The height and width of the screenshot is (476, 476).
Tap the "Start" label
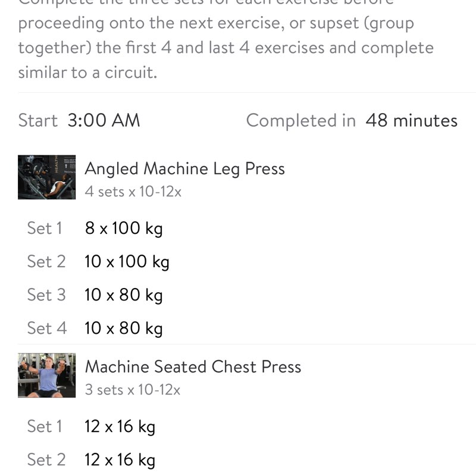click(x=37, y=121)
